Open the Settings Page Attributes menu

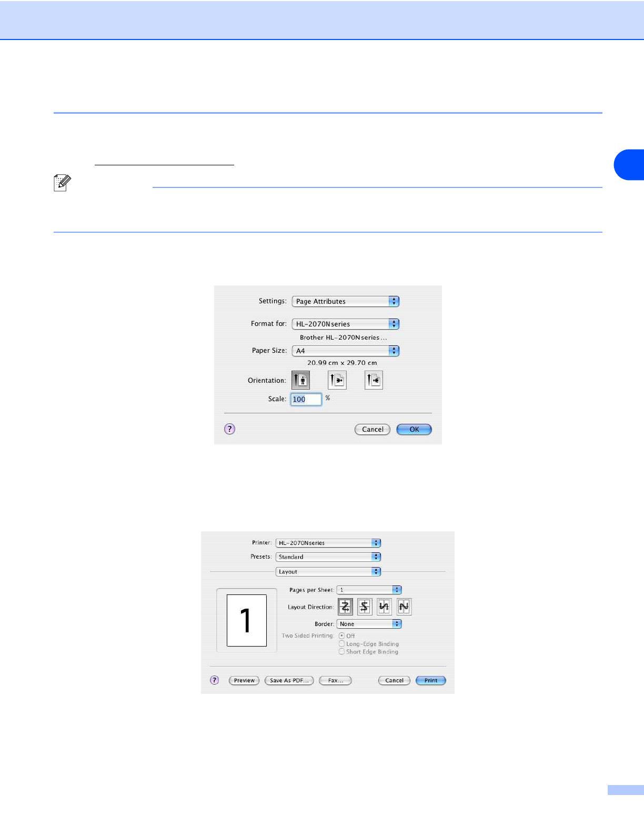click(346, 301)
